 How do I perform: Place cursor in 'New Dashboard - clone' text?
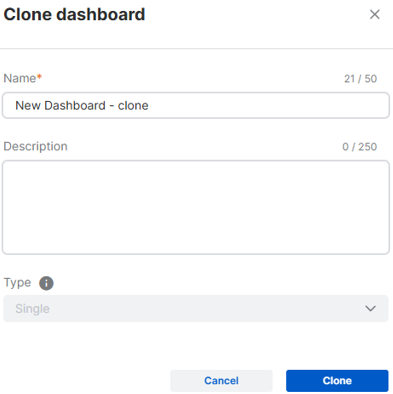tap(82, 106)
